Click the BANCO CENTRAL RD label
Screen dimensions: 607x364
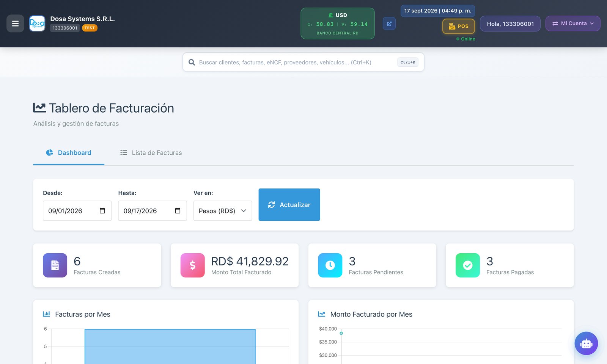(x=338, y=33)
